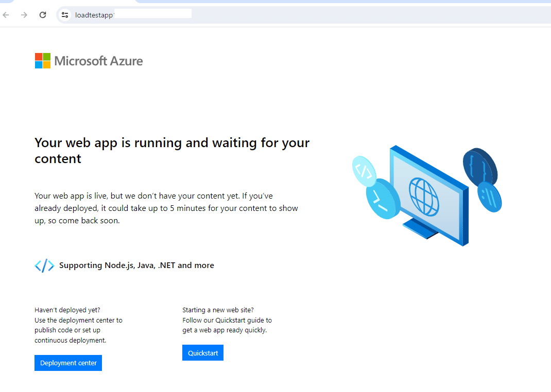Click the browser back arrow
This screenshot has width=551, height=392.
(x=6, y=15)
